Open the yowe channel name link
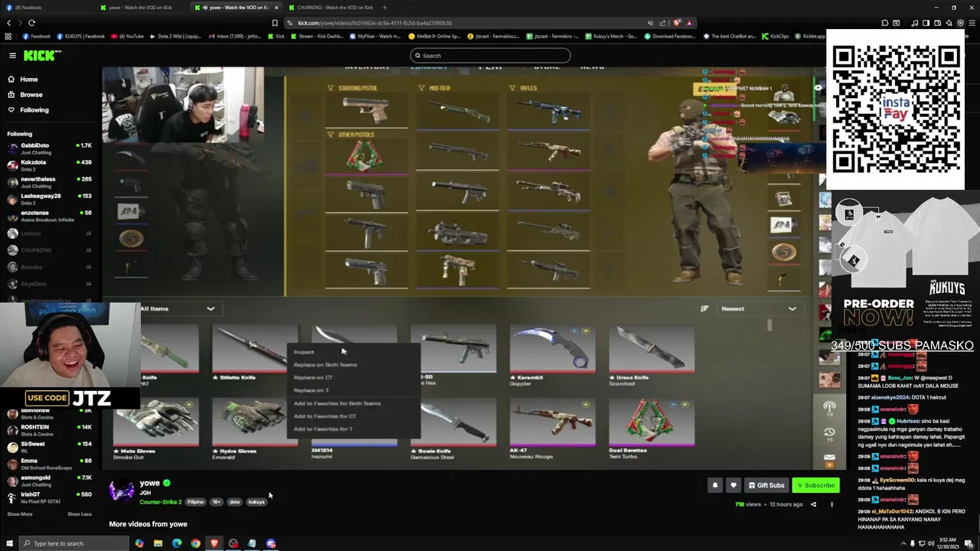This screenshot has height=551, width=980. (x=149, y=483)
